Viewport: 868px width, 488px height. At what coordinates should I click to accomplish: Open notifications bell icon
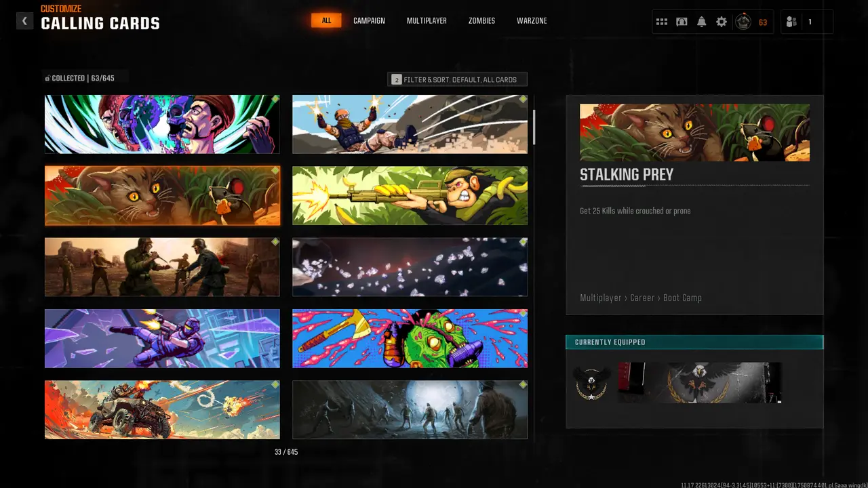click(702, 22)
